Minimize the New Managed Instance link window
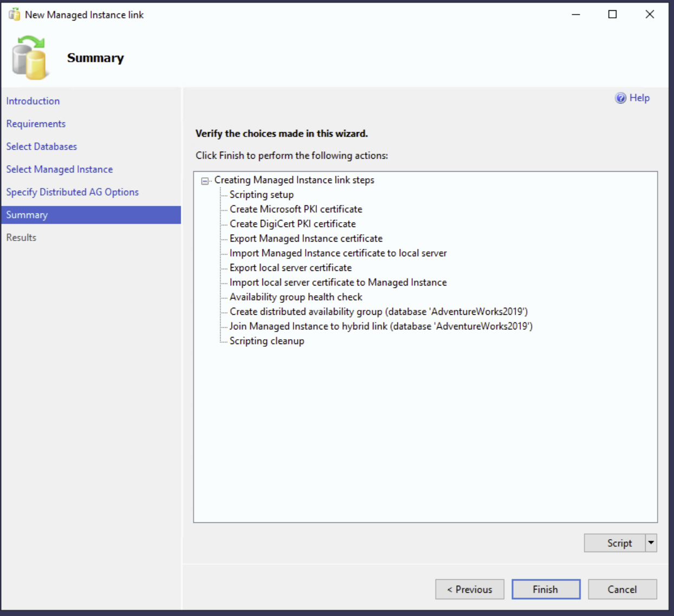 coord(576,15)
